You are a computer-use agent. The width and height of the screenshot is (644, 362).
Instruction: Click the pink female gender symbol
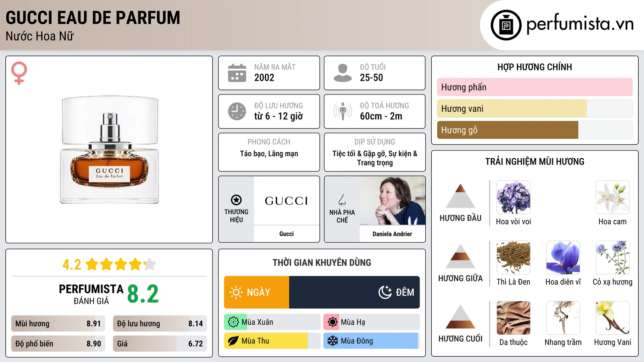19,73
